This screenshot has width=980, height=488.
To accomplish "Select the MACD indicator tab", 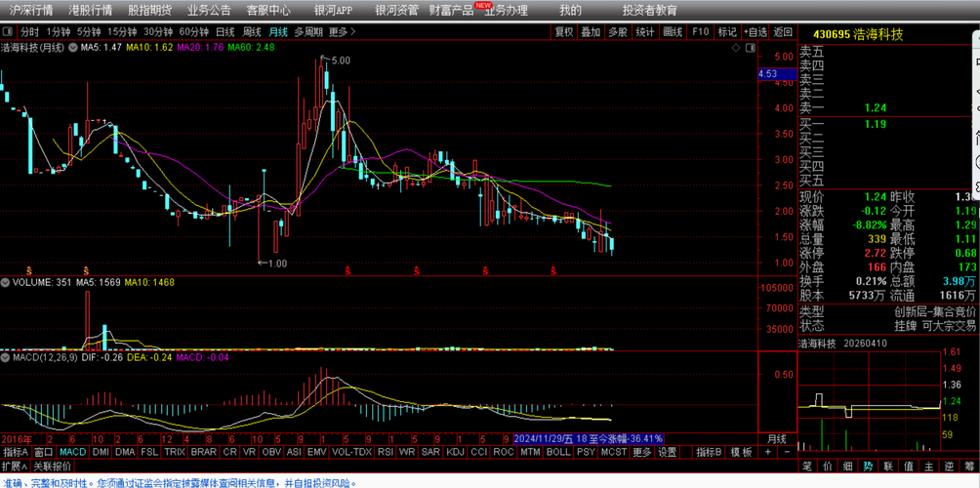I will pyautogui.click(x=73, y=452).
